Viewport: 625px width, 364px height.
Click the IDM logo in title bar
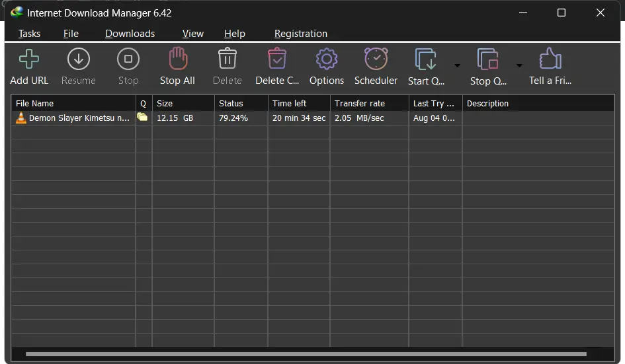17,13
